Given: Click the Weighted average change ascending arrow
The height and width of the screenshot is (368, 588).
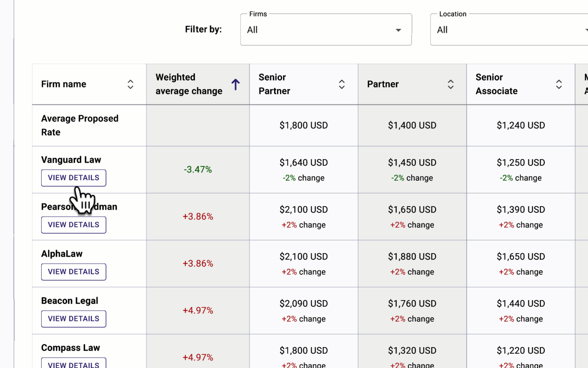Looking at the screenshot, I should pyautogui.click(x=235, y=84).
